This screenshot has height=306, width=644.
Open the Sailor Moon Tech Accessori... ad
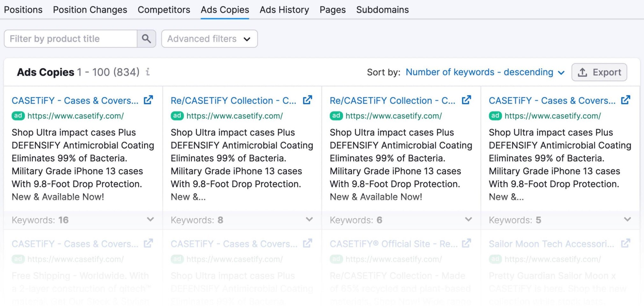click(552, 244)
